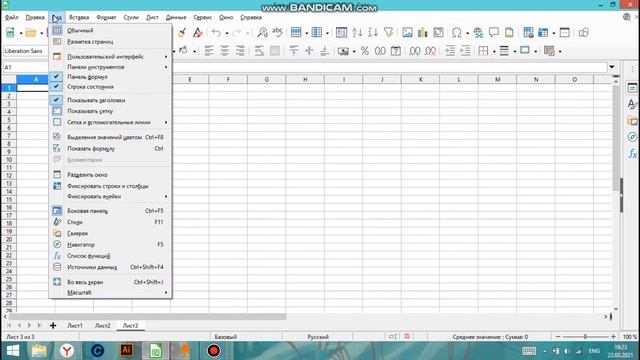Open Источники данных menu entry
640x360 pixels.
tap(110, 267)
